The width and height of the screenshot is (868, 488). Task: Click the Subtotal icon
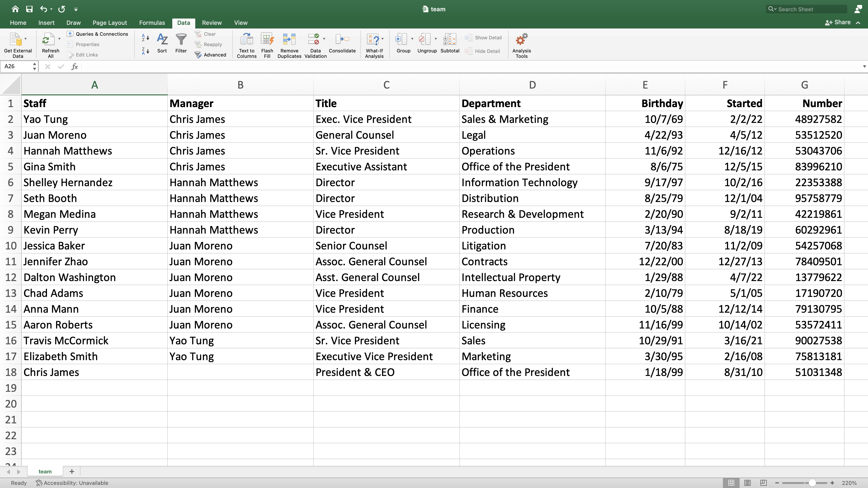(x=450, y=39)
